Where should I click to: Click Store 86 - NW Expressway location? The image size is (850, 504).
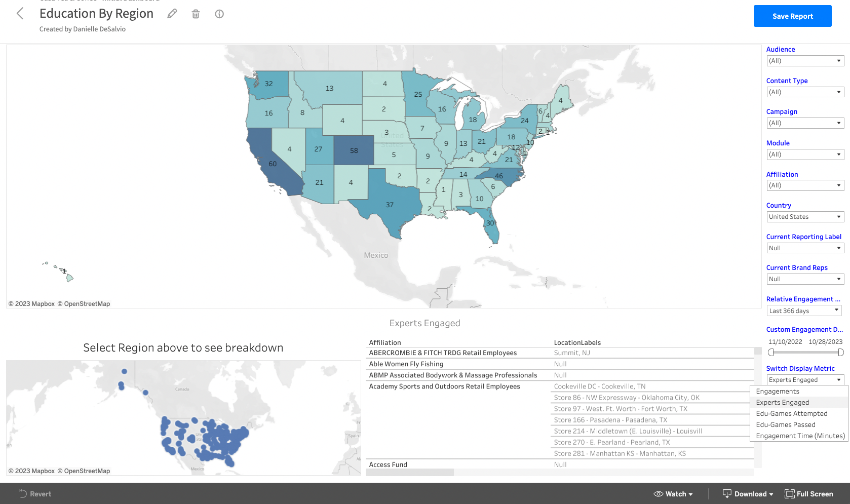click(627, 398)
